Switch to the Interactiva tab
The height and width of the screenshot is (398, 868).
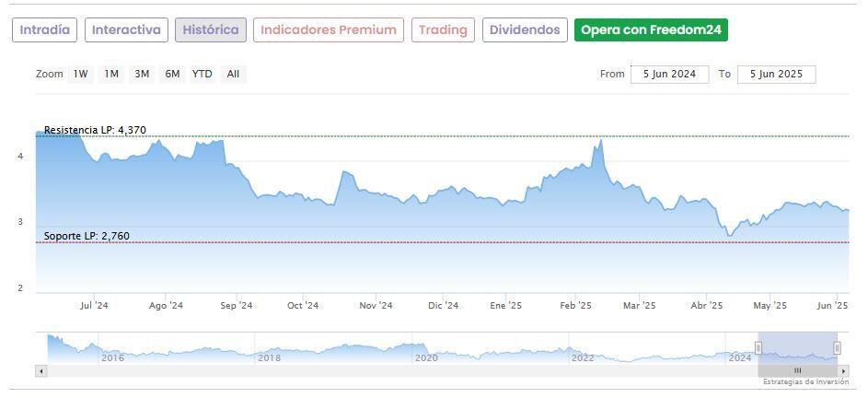coord(127,30)
